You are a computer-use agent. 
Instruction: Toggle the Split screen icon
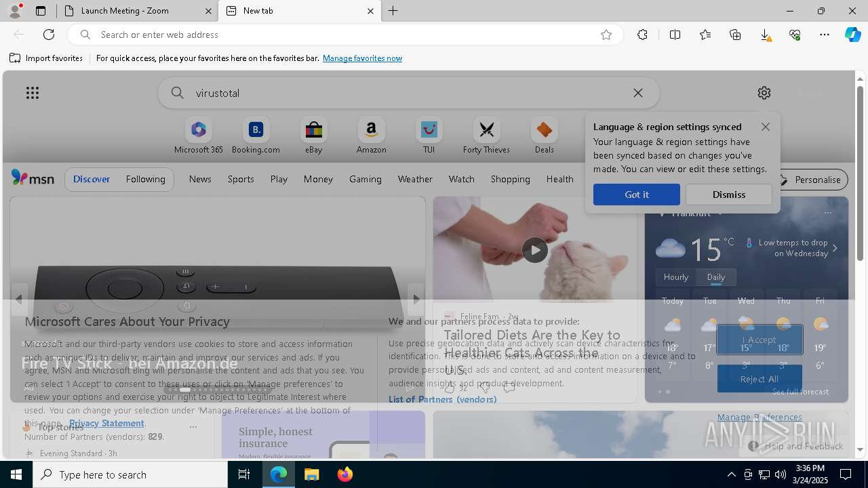pyautogui.click(x=675, y=35)
